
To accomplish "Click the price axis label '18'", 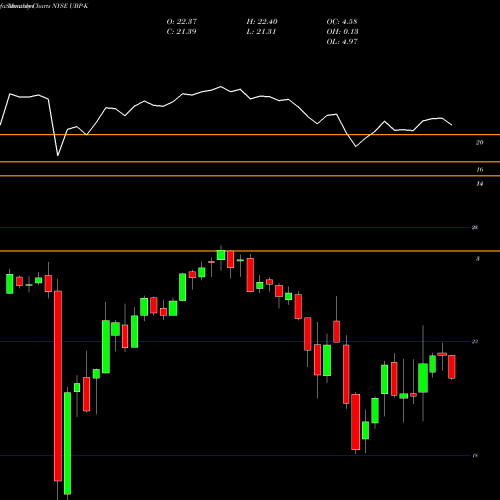I will pyautogui.click(x=475, y=456).
